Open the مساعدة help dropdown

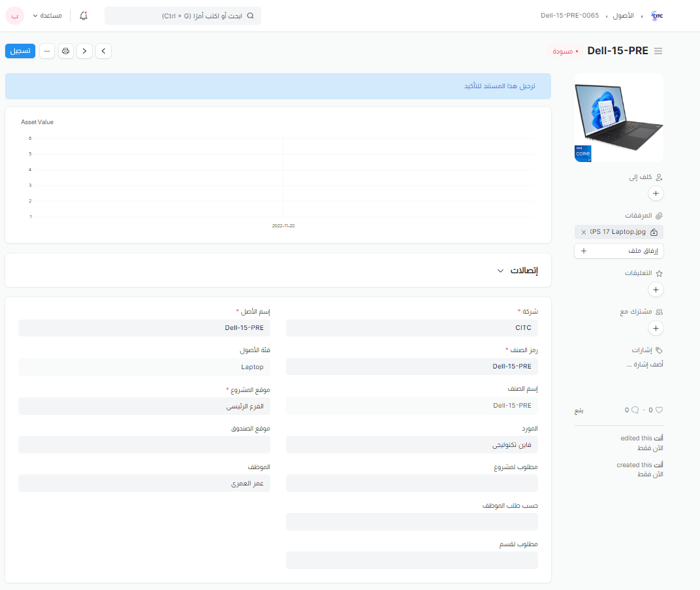(47, 16)
